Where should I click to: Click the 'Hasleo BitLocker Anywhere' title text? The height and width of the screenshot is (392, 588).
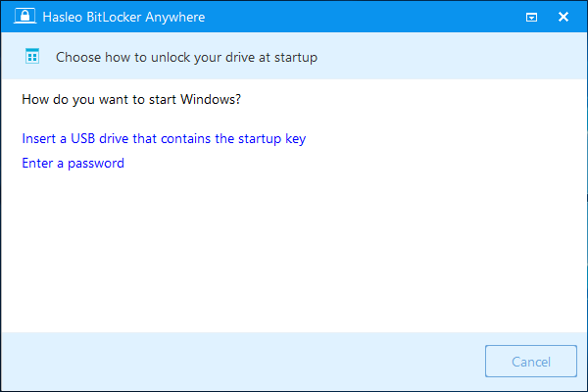tap(117, 17)
